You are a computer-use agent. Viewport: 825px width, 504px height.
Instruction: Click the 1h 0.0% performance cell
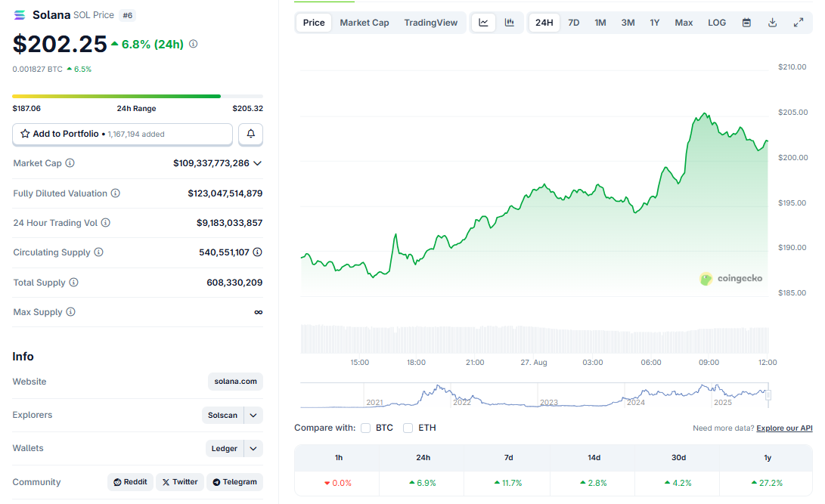click(x=338, y=483)
